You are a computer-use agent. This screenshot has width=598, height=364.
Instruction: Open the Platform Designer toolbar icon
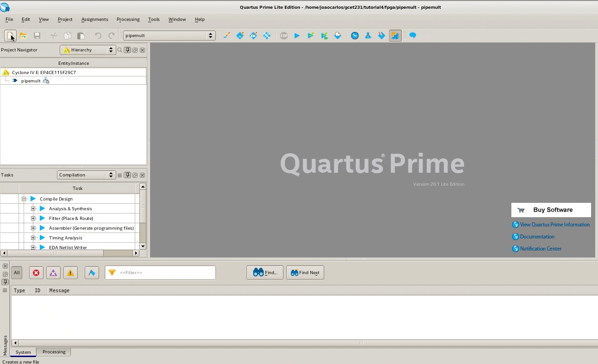click(395, 36)
